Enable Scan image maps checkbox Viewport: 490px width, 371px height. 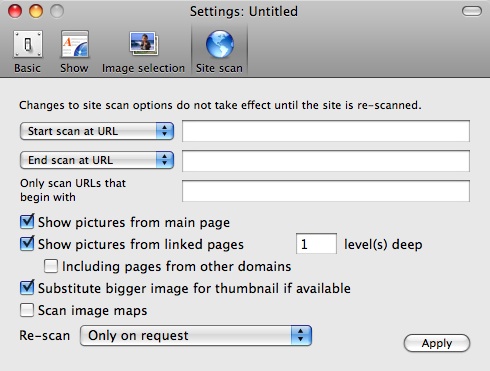27,310
